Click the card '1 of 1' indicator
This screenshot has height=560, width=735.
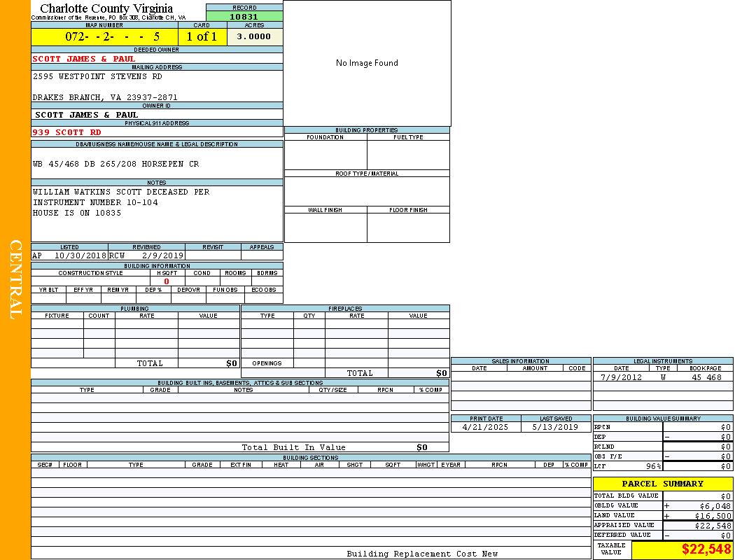(202, 36)
